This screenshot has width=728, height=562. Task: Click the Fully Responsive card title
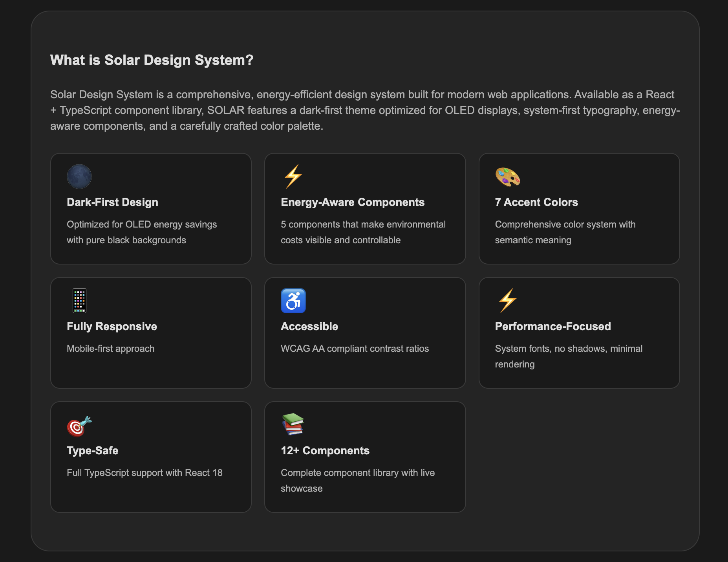click(x=112, y=326)
